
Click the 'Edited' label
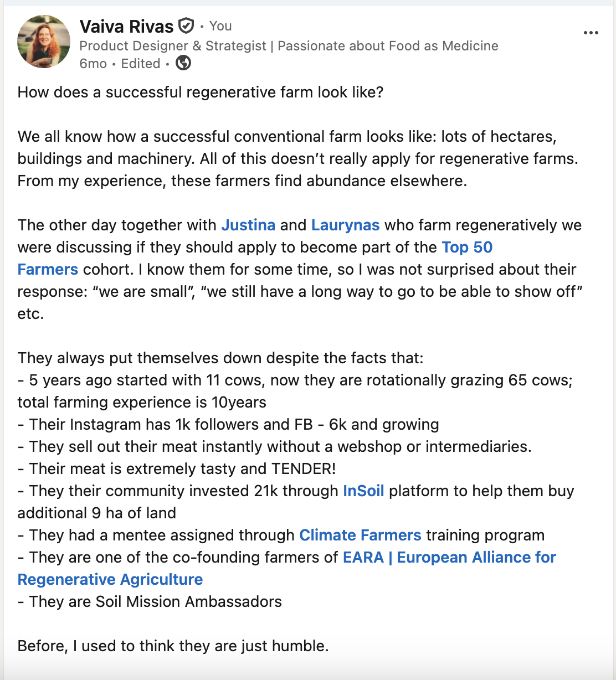141,64
